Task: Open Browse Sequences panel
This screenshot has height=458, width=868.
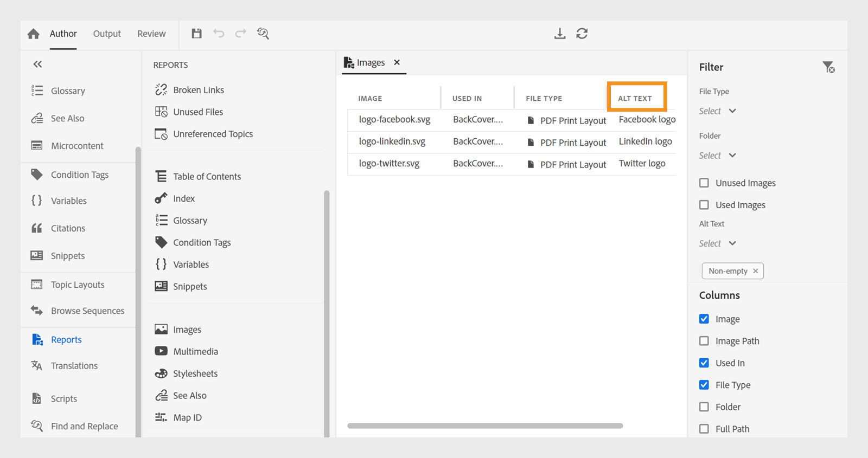Action: click(78, 311)
